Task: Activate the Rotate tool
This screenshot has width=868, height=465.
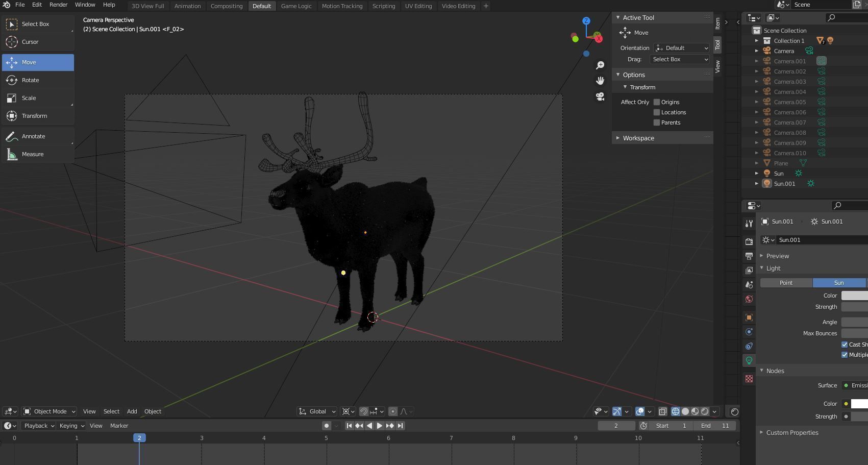Action: point(38,80)
